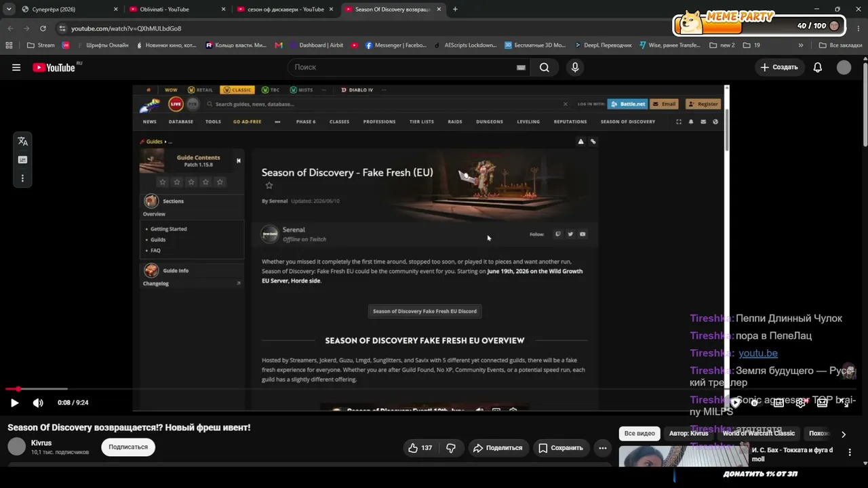Open the Stream bookmarks folder
This screenshot has width=868, height=488.
41,45
